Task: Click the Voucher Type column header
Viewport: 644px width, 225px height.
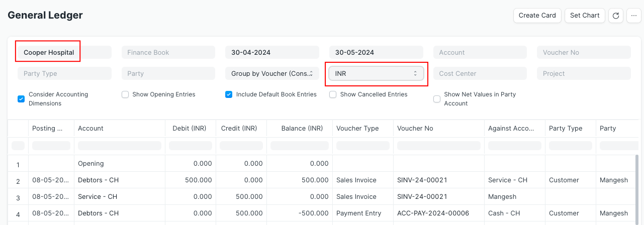Action: coord(357,128)
